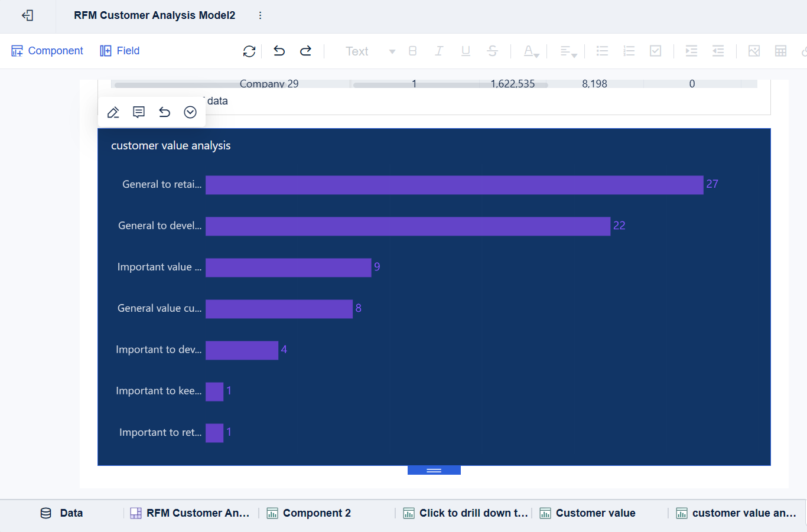Undo the last action in main toolbar
The image size is (807, 532).
pyautogui.click(x=279, y=51)
